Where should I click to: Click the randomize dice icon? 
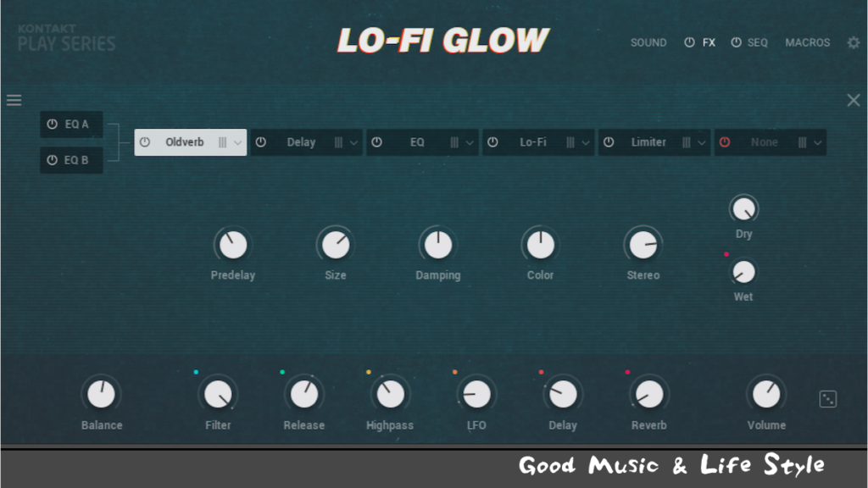(x=827, y=399)
